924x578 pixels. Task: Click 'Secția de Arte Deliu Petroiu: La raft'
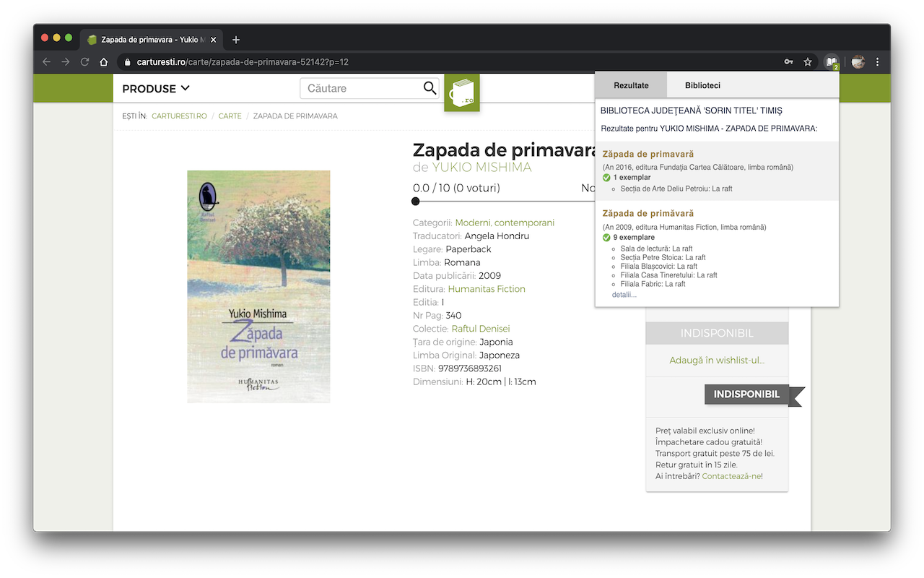pos(676,189)
